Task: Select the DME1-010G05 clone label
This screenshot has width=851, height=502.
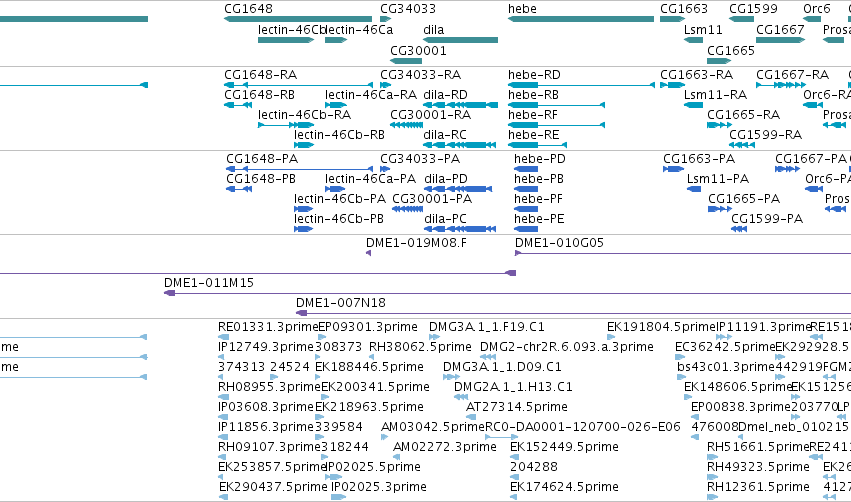Action: [x=559, y=243]
